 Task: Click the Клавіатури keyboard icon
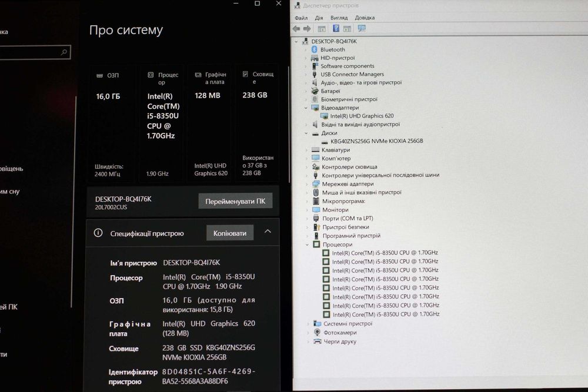pyautogui.click(x=315, y=150)
